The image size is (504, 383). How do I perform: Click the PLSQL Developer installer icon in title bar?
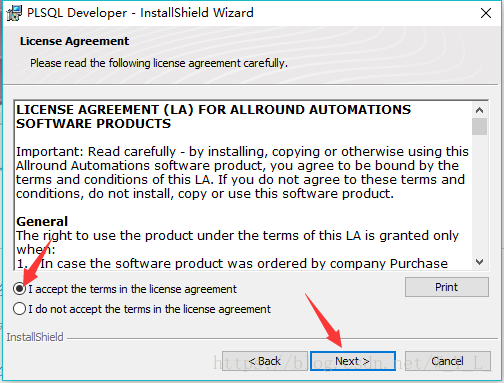tap(14, 13)
